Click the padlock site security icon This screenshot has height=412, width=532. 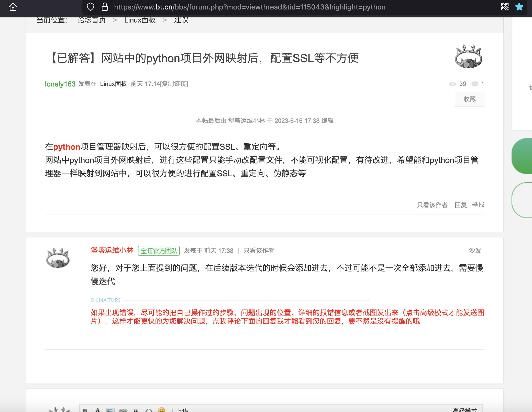coord(105,7)
